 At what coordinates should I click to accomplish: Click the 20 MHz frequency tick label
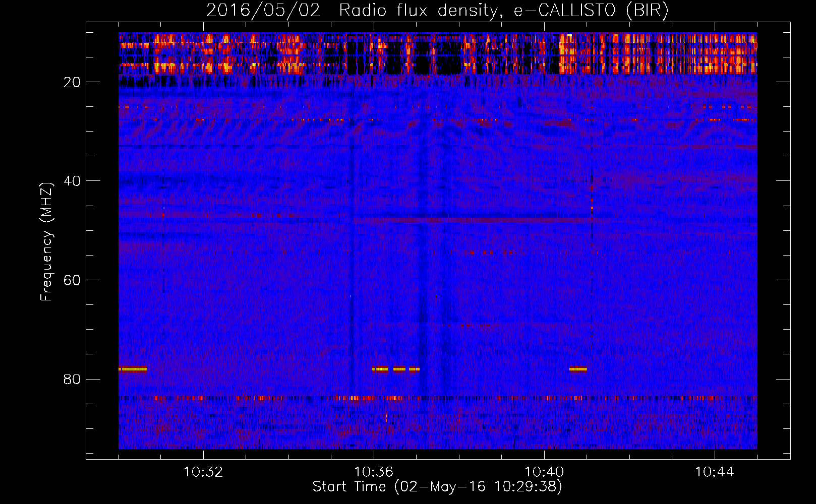[x=72, y=82]
